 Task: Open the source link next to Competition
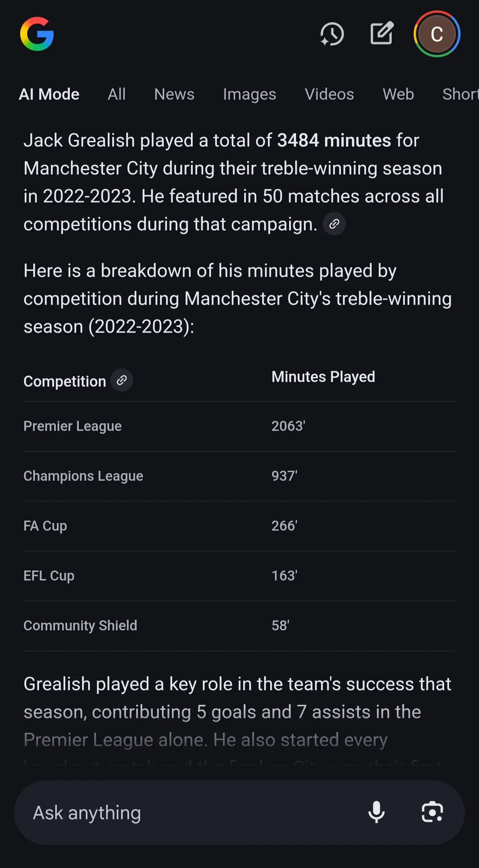pos(122,380)
